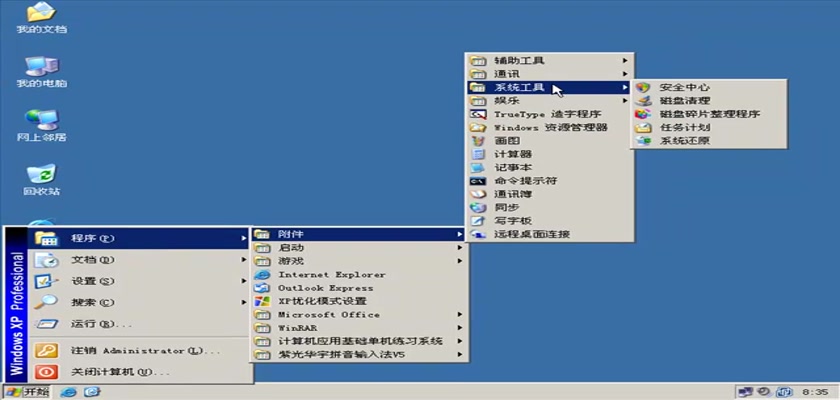
Task: Click the Remote Desktop (远程桌面连接) icon
Action: pos(477,234)
